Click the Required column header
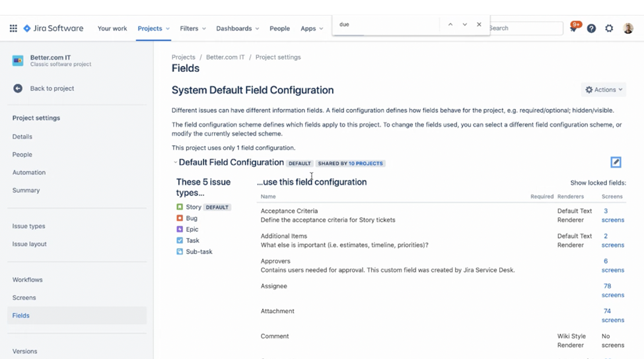 [x=542, y=197]
